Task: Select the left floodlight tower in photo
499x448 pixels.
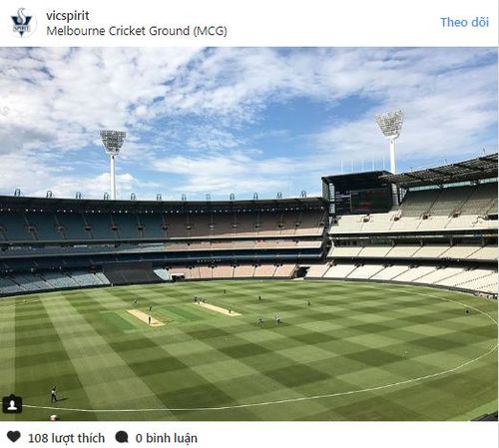Action: coord(113,165)
